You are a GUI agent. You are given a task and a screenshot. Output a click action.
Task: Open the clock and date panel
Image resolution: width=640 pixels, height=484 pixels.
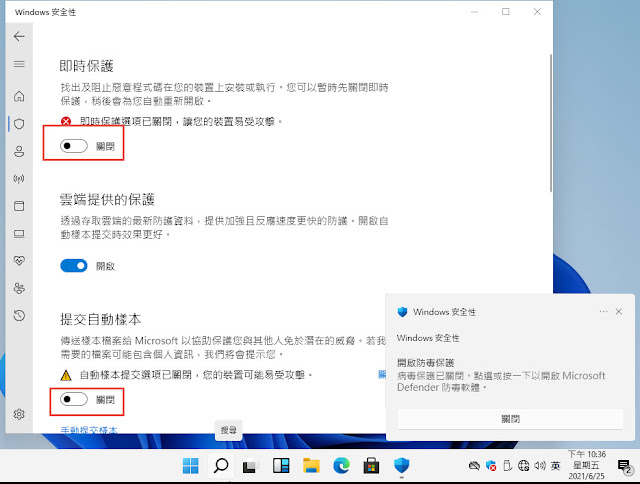click(587, 465)
